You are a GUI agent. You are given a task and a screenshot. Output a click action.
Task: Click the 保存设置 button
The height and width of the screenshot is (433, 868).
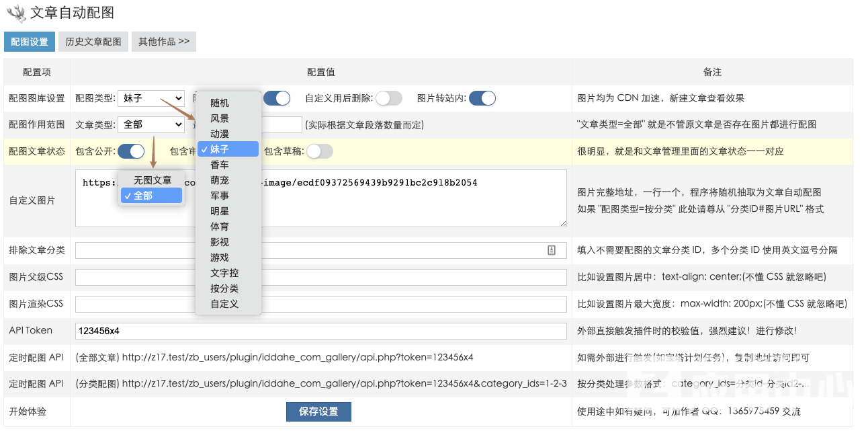pyautogui.click(x=318, y=411)
